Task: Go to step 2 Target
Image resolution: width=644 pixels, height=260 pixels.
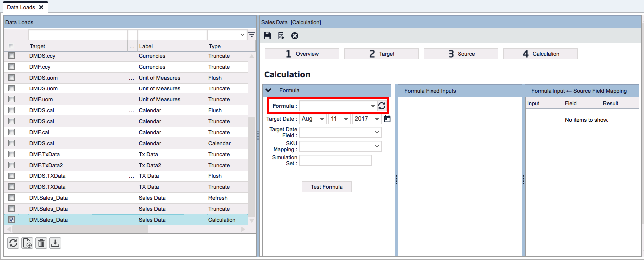Action: click(381, 54)
